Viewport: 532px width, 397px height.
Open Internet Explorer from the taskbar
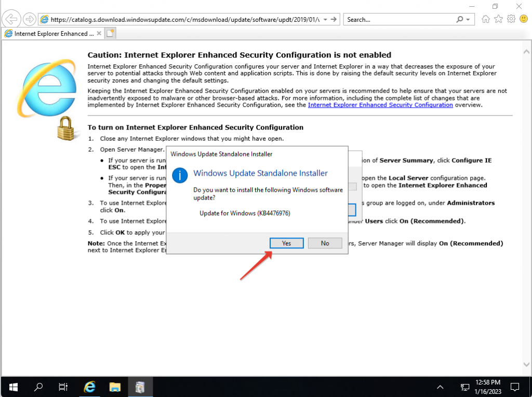(89, 387)
